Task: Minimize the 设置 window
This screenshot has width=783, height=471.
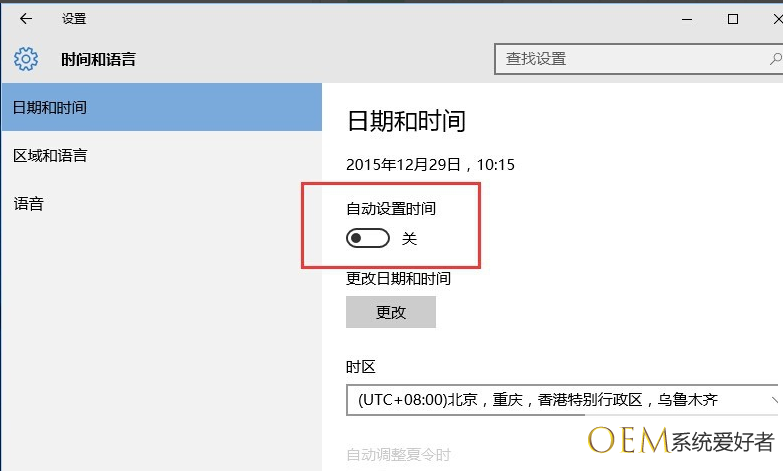Action: 685,18
